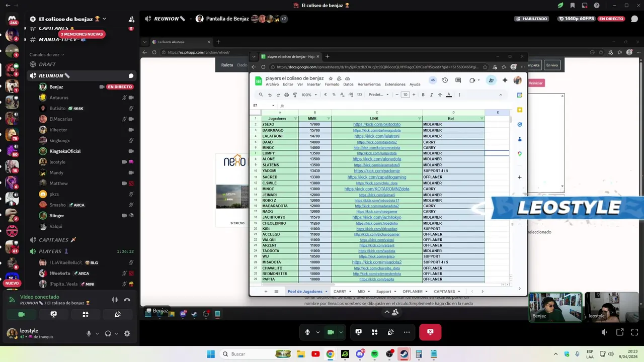644x362 pixels.
Task: Pop out stream window icon
Action: (x=620, y=332)
